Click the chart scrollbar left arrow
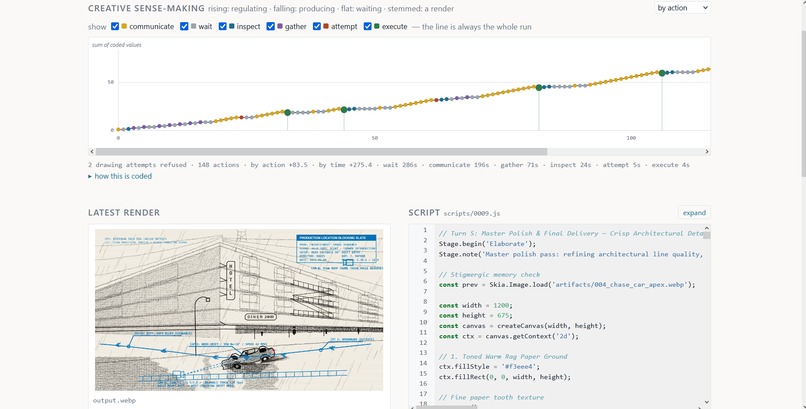 (x=92, y=152)
